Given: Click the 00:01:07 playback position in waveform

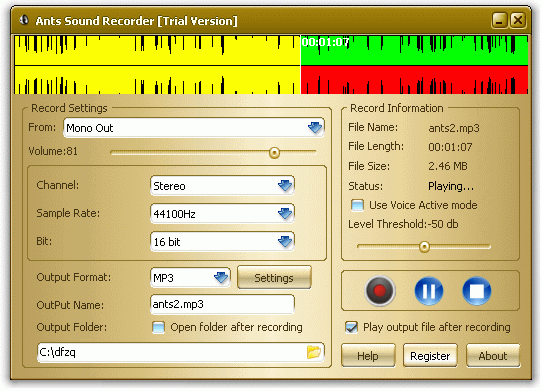Looking at the screenshot, I should [x=325, y=42].
